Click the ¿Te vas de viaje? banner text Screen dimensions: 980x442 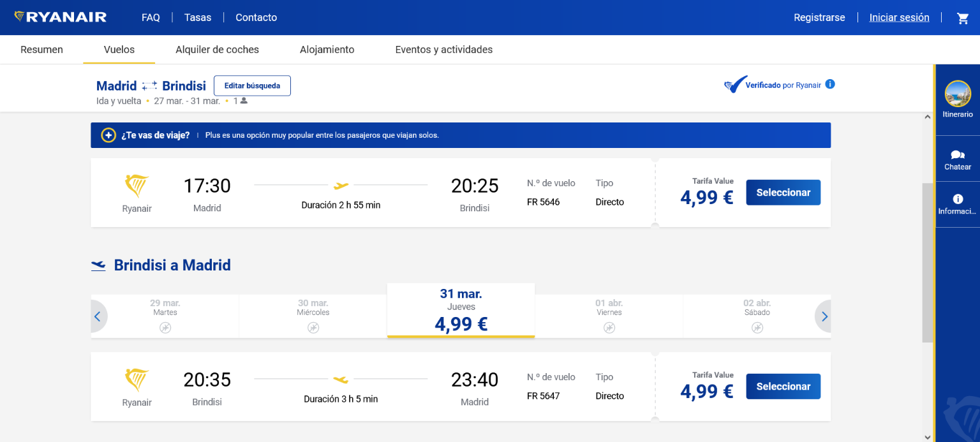(156, 135)
